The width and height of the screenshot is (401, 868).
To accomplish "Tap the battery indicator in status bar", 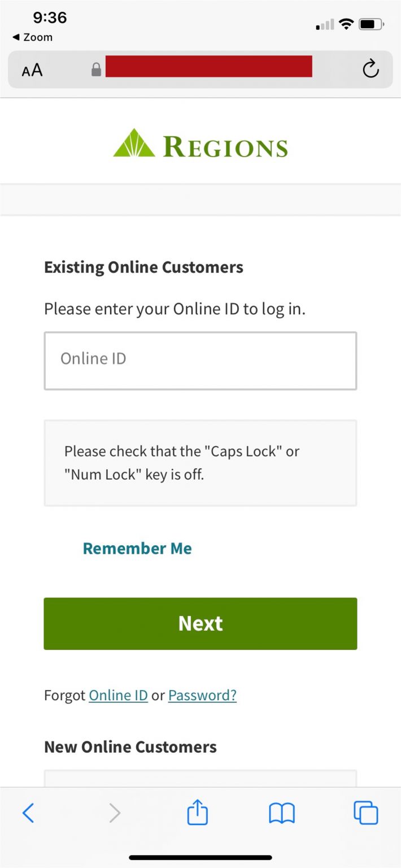I will 372,24.
